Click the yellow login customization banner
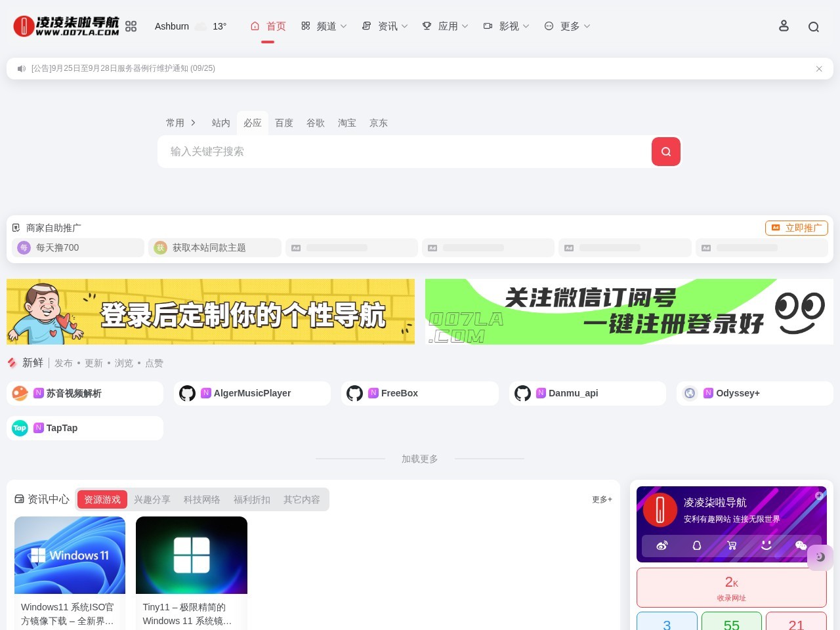840x630 pixels. tap(211, 312)
